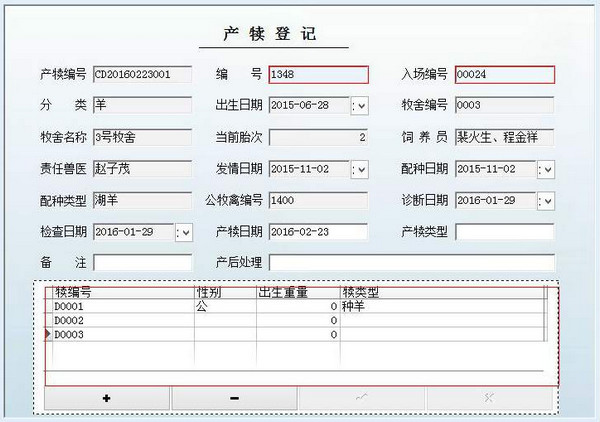Image resolution: width=600 pixels, height=422 pixels.
Task: Open the 配种日期 date dropdown arrow
Action: [546, 169]
